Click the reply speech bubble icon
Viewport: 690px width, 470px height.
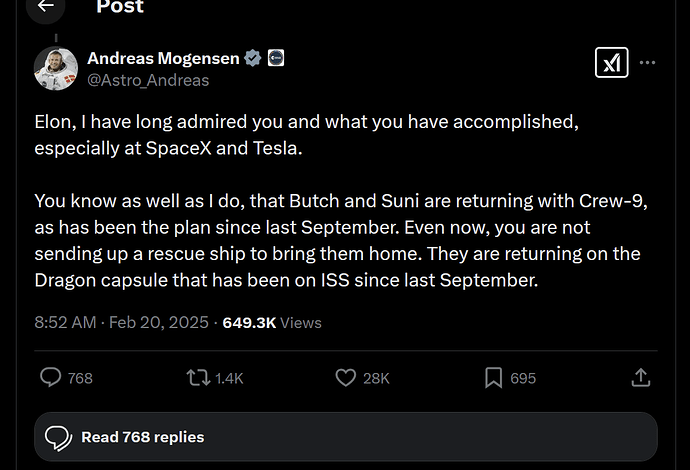click(x=51, y=378)
